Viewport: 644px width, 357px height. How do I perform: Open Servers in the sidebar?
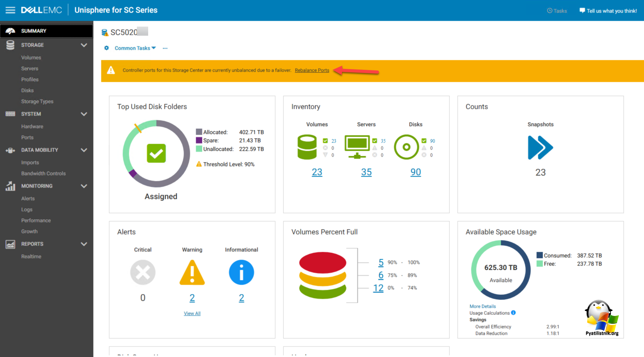[30, 69]
